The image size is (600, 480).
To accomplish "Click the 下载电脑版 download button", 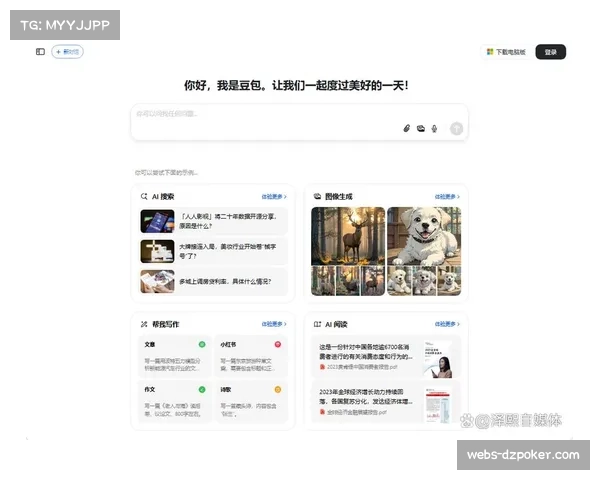I will pos(506,52).
